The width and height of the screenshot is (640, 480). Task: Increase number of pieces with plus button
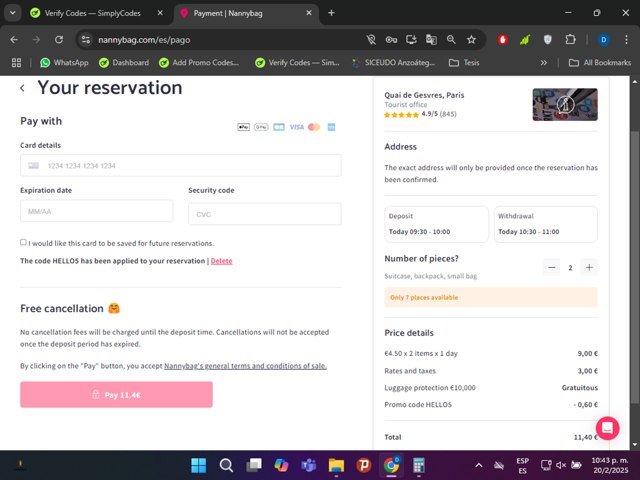(x=589, y=267)
